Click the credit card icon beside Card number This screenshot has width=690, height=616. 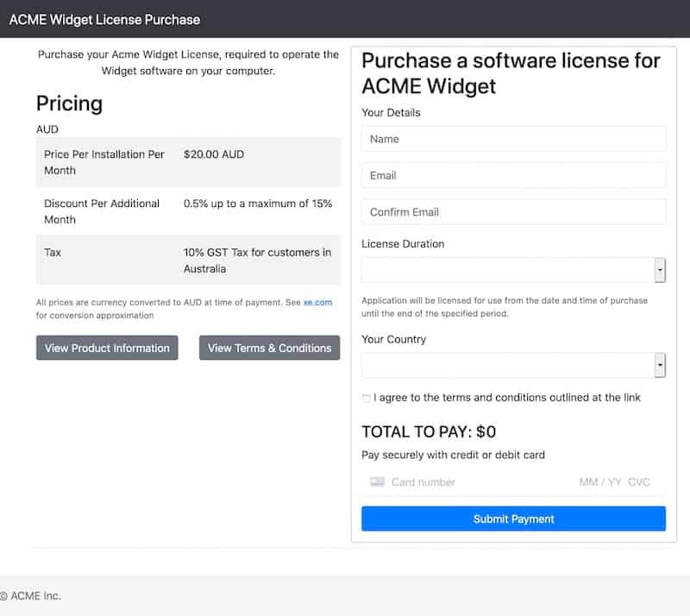377,481
